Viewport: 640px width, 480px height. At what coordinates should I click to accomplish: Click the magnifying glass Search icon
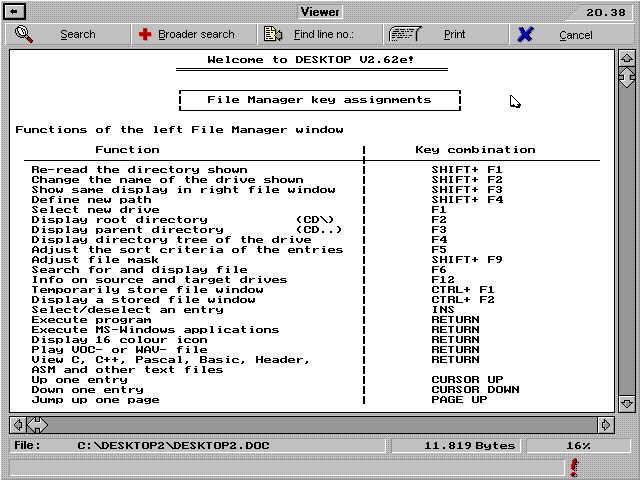tap(24, 34)
